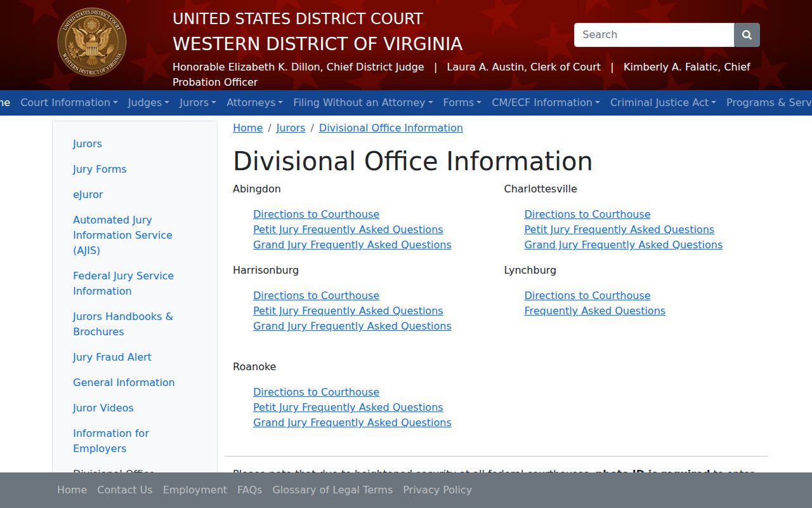The image size is (812, 508).
Task: Expand the Jurors navigation dropdown
Action: click(198, 102)
